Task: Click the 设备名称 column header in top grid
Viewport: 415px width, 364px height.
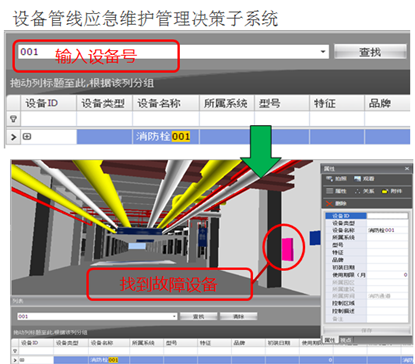Action: point(166,103)
